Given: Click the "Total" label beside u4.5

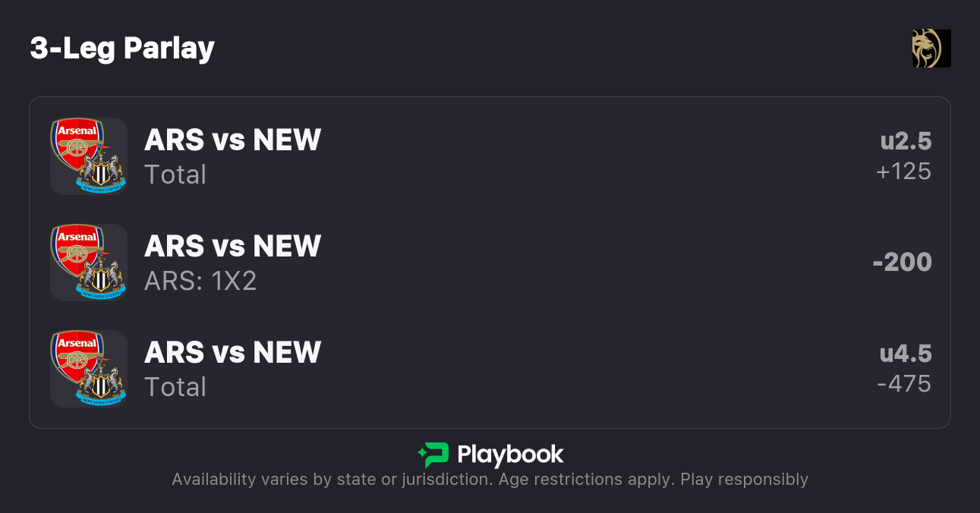Looking at the screenshot, I should [x=175, y=387].
